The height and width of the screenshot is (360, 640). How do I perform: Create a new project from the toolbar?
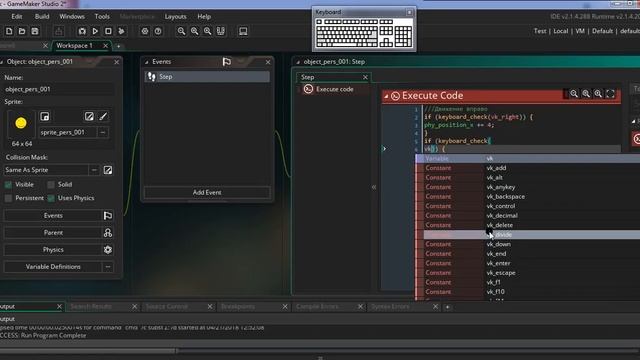coord(9,31)
